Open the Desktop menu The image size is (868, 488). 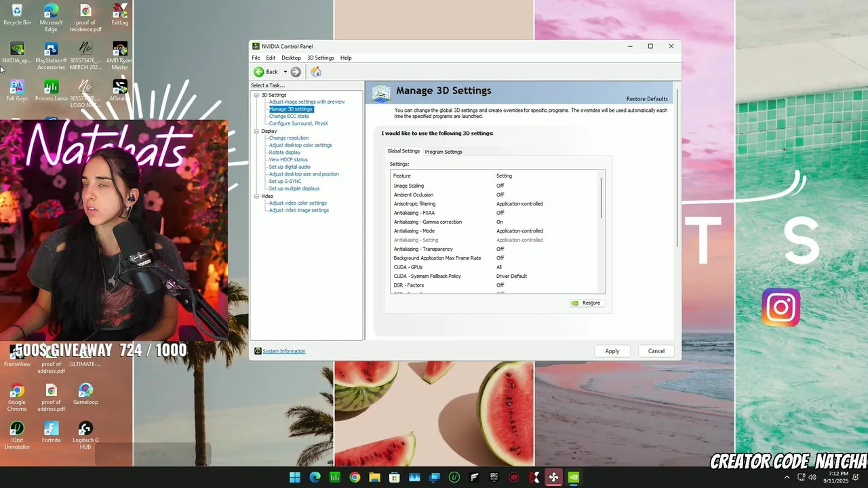[x=291, y=58]
